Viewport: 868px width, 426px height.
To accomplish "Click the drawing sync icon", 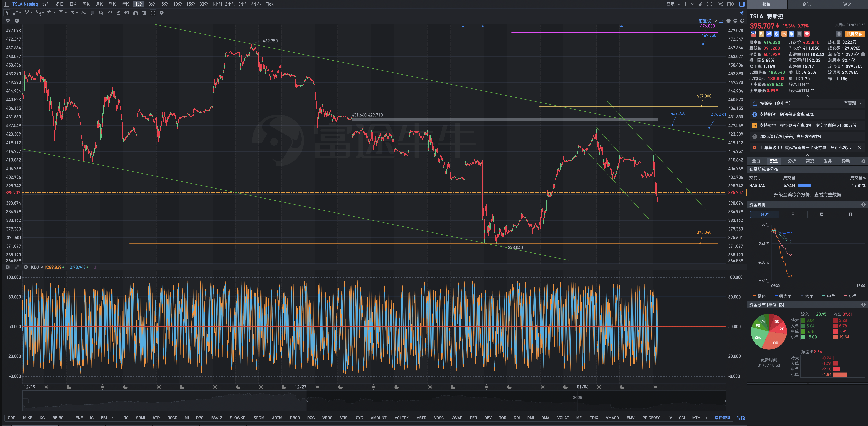I will [153, 13].
